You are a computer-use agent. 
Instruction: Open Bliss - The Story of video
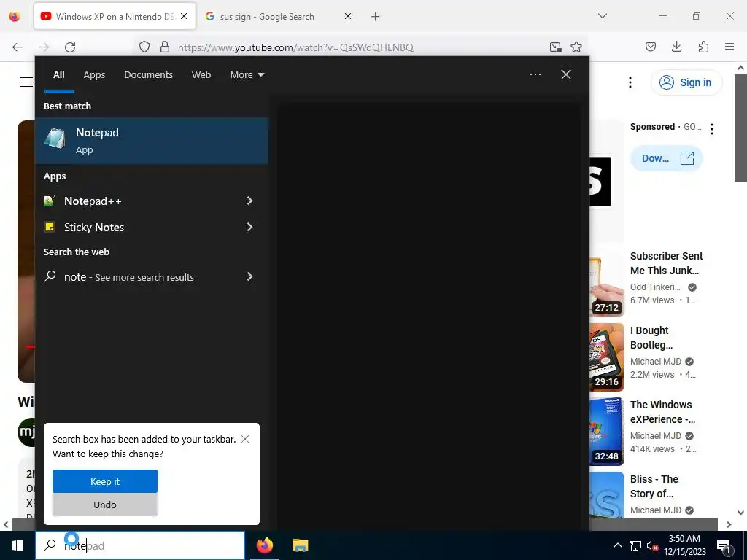pyautogui.click(x=654, y=486)
